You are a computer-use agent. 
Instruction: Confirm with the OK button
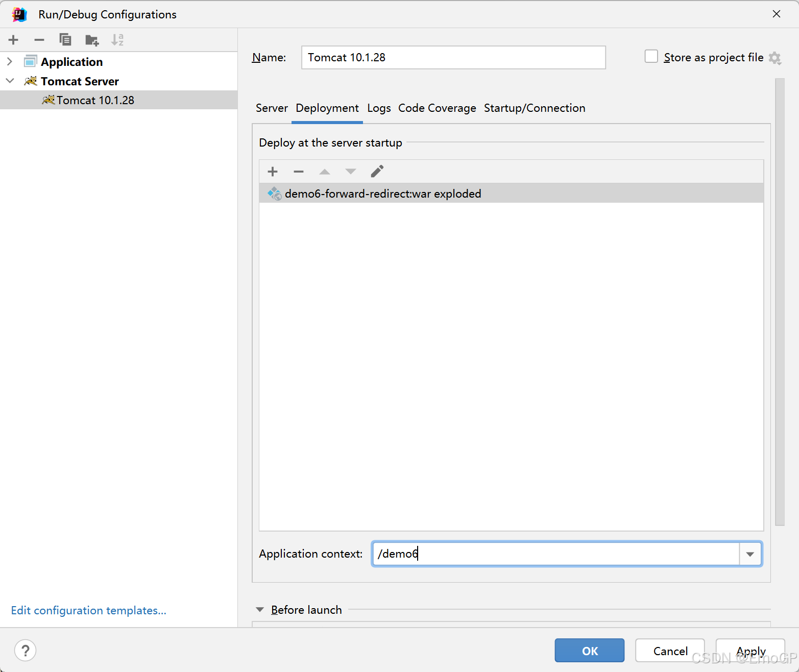coord(590,650)
